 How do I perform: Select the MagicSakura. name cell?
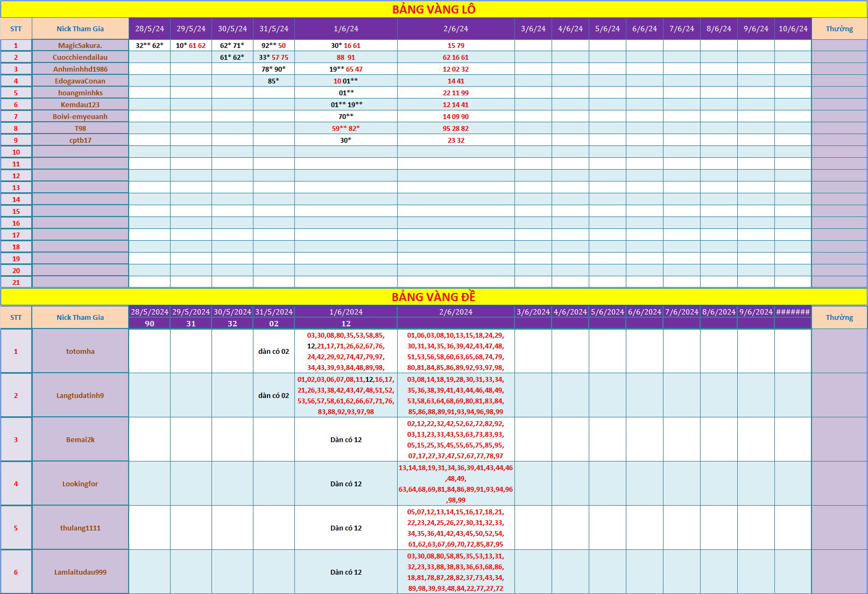click(80, 45)
